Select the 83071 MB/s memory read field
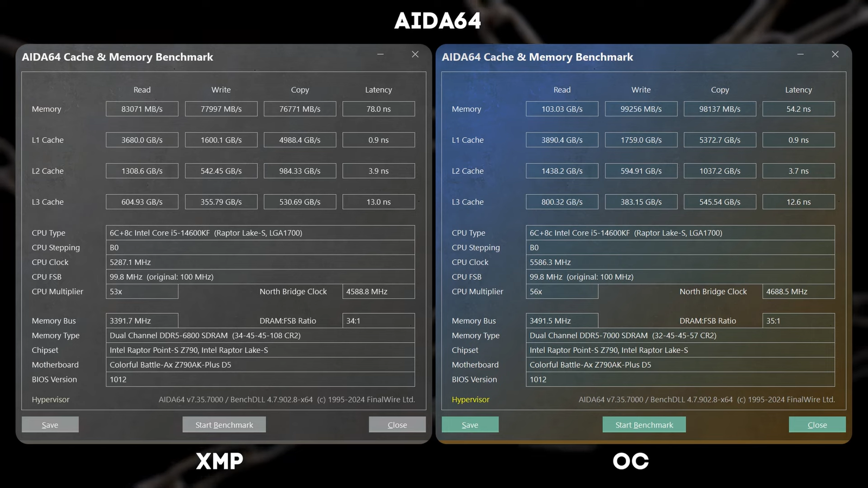This screenshot has height=488, width=868. coord(142,109)
